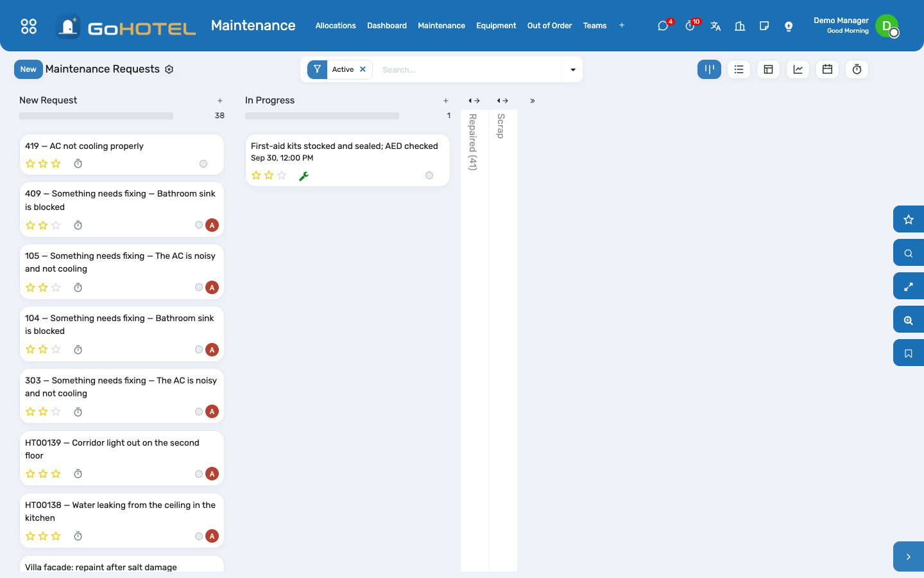Set third priority star on card 105
This screenshot has width=924, height=578.
coord(56,288)
